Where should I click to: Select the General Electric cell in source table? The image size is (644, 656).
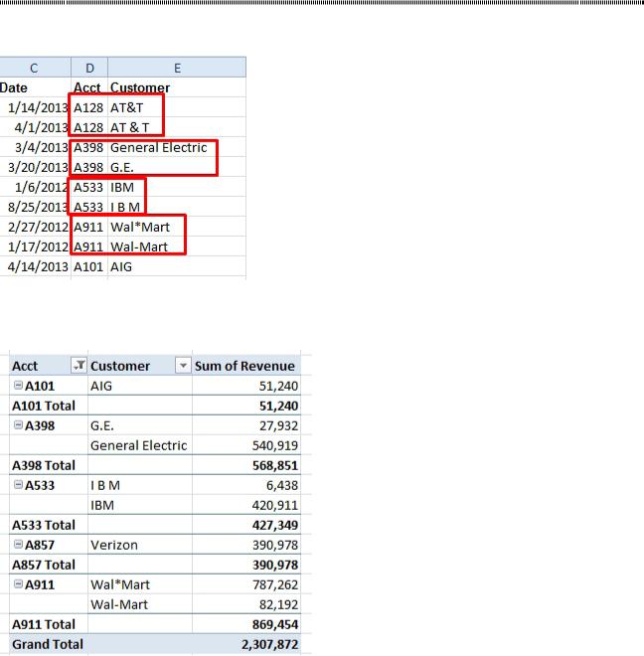[x=177, y=147]
